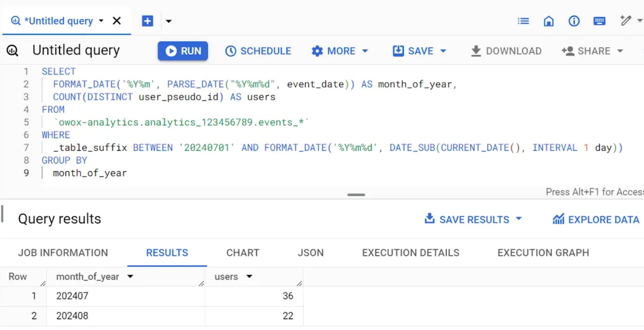
Task: Click cell value 202408
Action: pyautogui.click(x=72, y=316)
